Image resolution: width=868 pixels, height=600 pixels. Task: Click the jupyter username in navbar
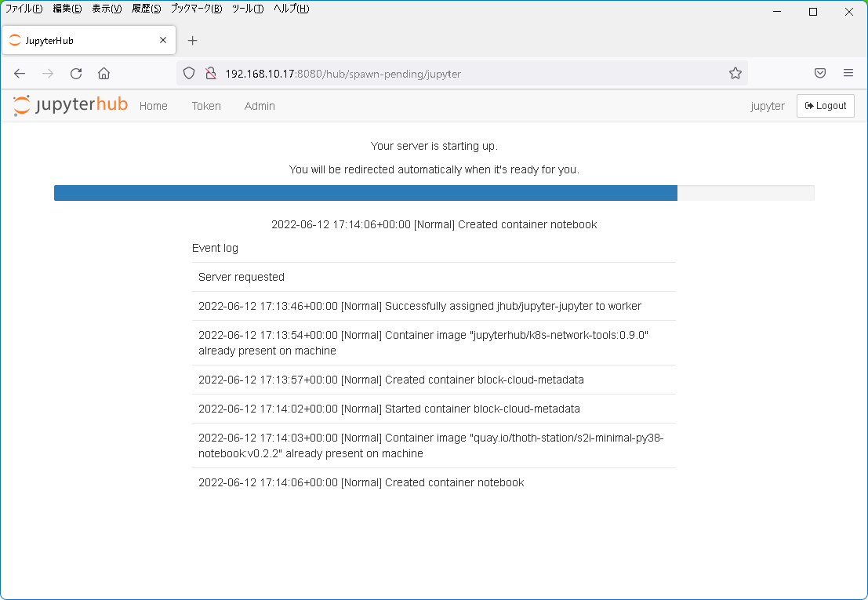768,106
